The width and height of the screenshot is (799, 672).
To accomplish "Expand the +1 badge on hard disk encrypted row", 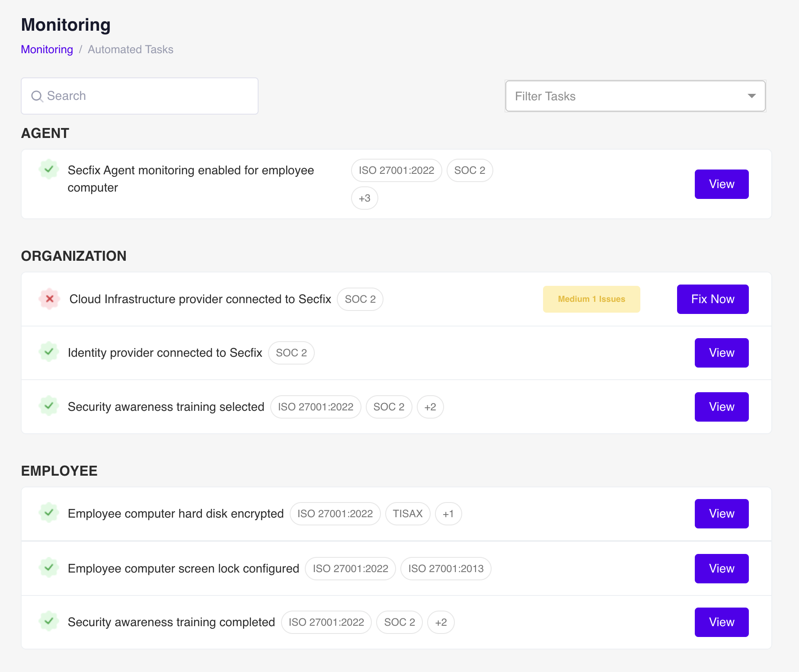I will 448,514.
